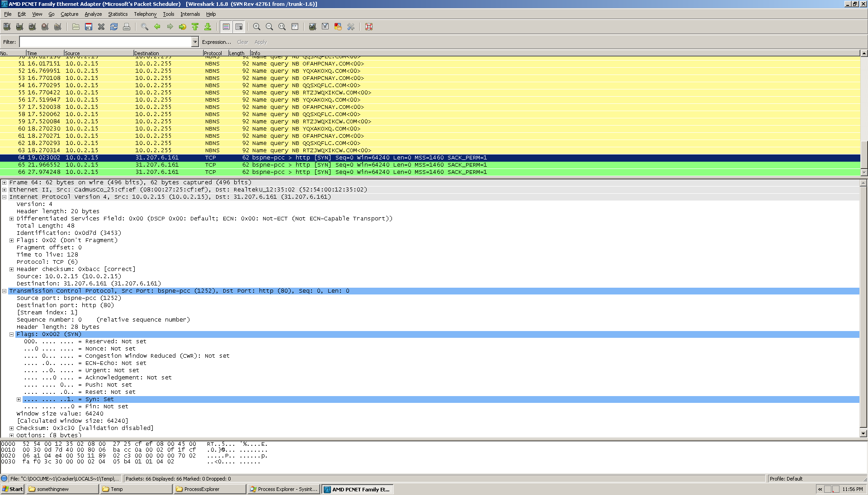Toggle packet list colorizing
This screenshot has height=495, width=868.
pos(226,27)
